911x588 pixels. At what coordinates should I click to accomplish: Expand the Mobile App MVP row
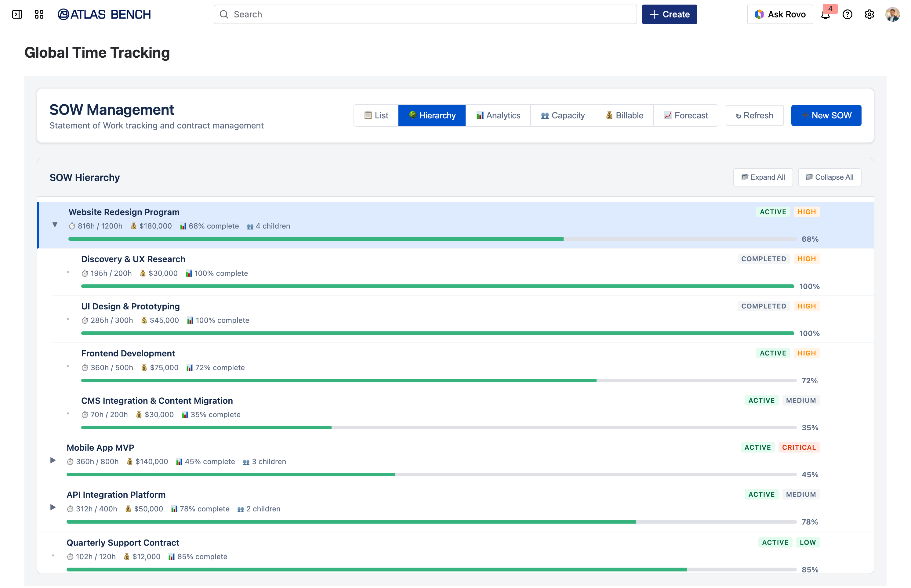tap(53, 460)
